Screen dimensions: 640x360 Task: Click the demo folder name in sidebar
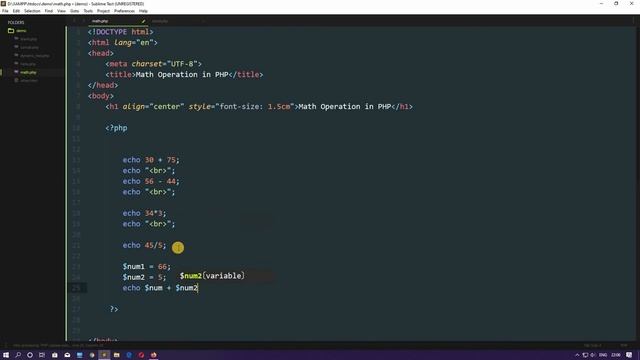tap(21, 31)
